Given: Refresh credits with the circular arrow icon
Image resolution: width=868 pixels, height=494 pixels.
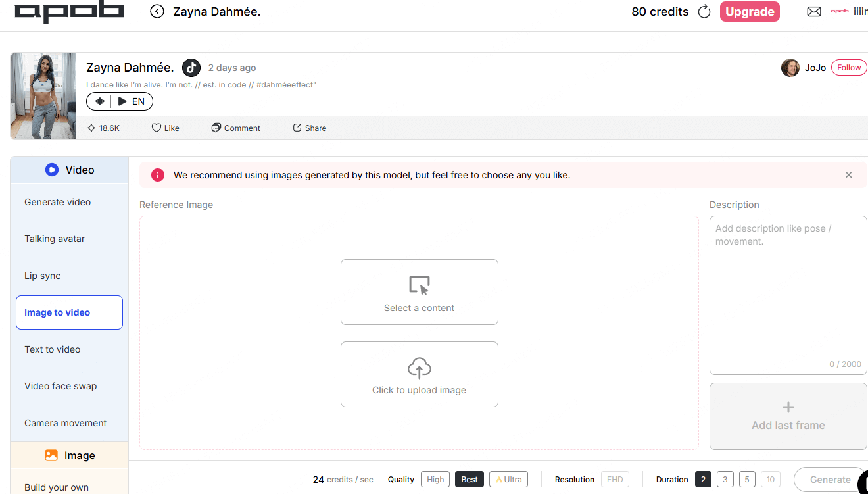Looking at the screenshot, I should pyautogui.click(x=704, y=12).
